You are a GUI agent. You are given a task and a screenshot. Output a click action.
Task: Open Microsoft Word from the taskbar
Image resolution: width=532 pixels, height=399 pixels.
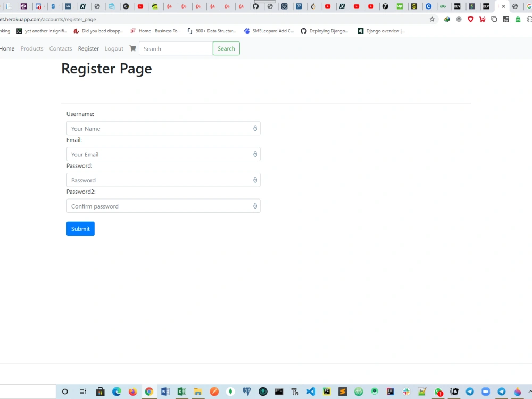click(165, 392)
